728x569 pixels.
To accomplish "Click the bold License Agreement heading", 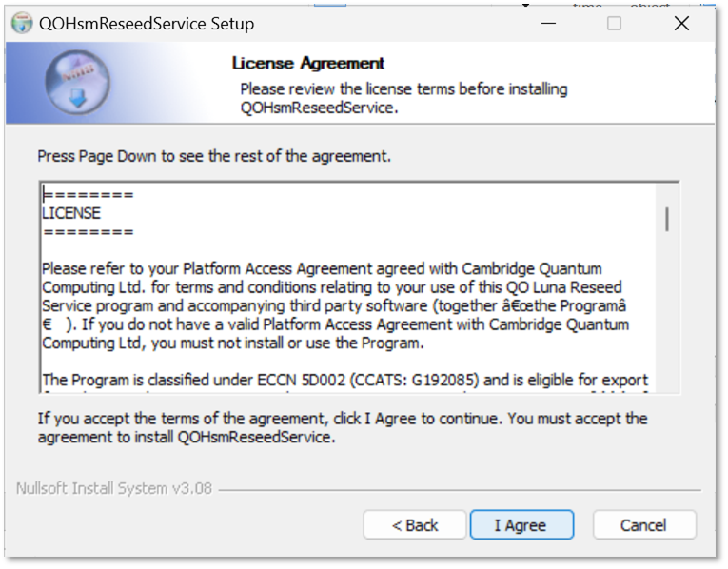I will click(307, 64).
